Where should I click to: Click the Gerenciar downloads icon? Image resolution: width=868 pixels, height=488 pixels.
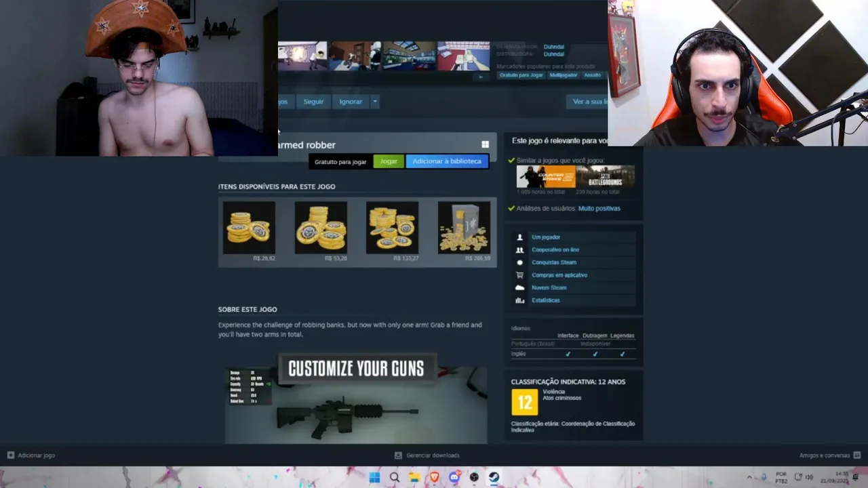398,455
